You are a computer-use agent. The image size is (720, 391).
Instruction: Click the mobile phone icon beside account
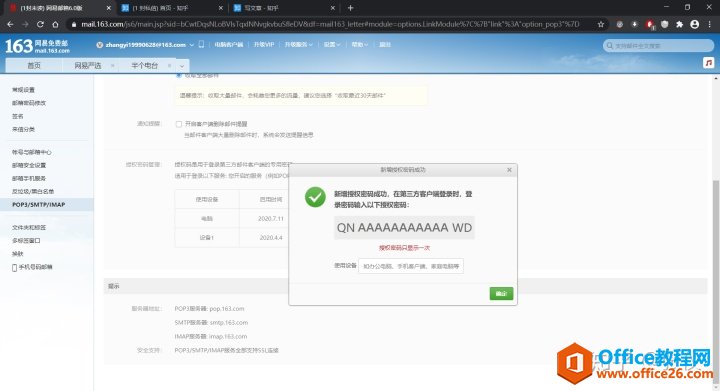(x=201, y=45)
